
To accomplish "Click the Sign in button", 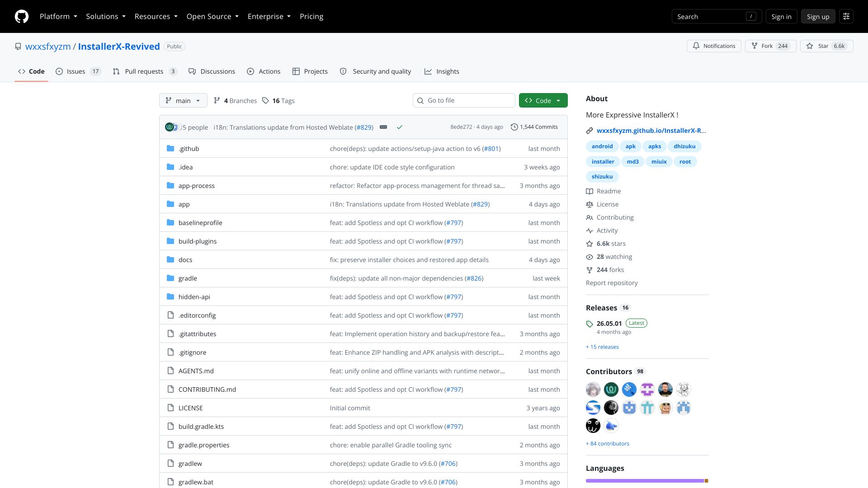I will [x=781, y=17].
